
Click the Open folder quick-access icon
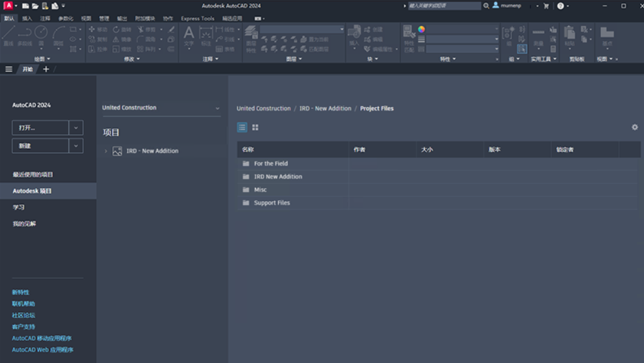click(x=35, y=6)
